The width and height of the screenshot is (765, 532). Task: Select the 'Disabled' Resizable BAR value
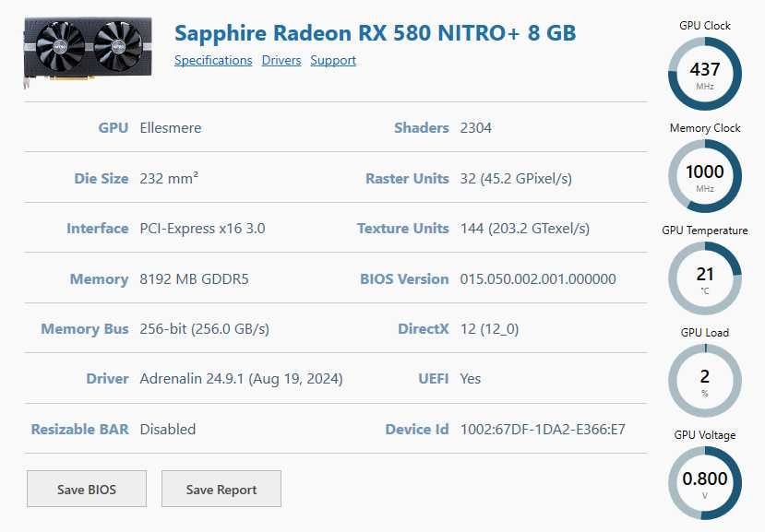click(167, 429)
